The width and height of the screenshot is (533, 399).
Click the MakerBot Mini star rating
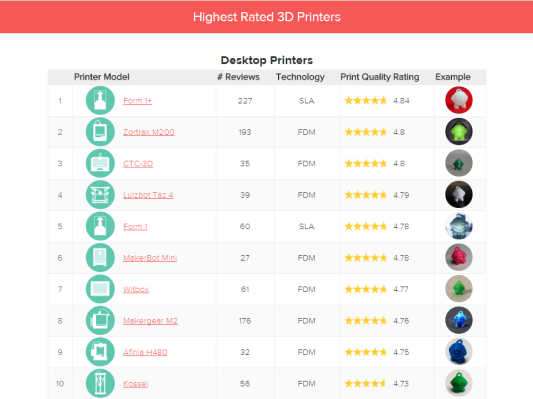pos(365,258)
